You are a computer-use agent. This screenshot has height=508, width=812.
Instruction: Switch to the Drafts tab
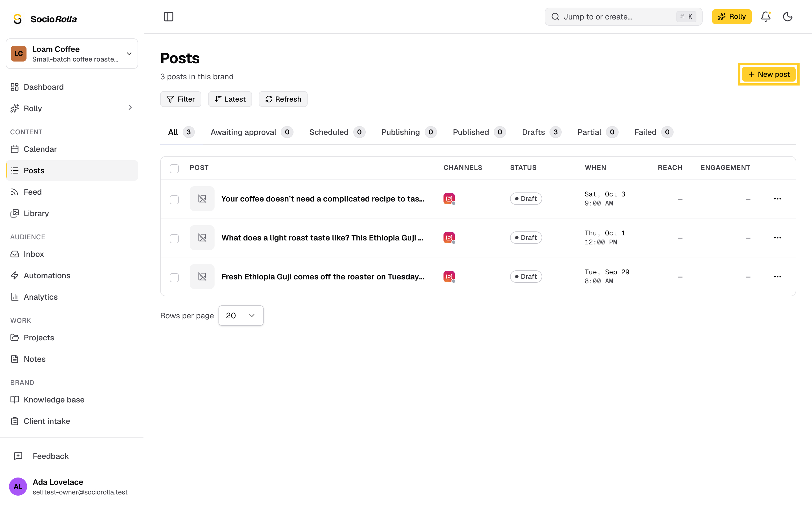point(542,132)
